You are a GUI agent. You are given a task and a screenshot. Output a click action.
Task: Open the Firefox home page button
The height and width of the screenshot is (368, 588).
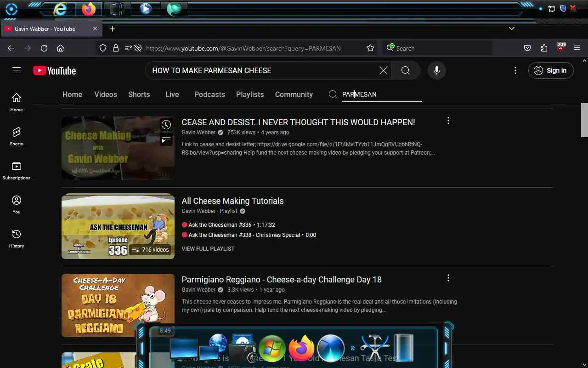(x=60, y=48)
